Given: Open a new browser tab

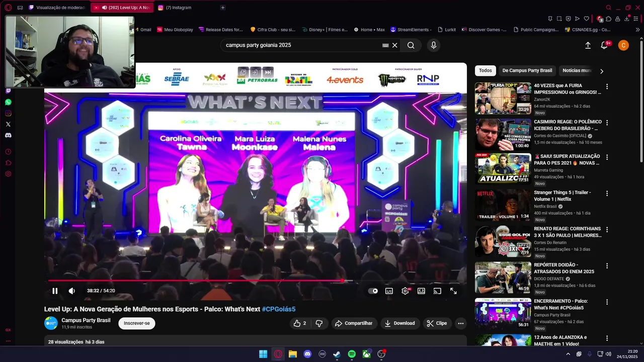Looking at the screenshot, I should pos(223,8).
